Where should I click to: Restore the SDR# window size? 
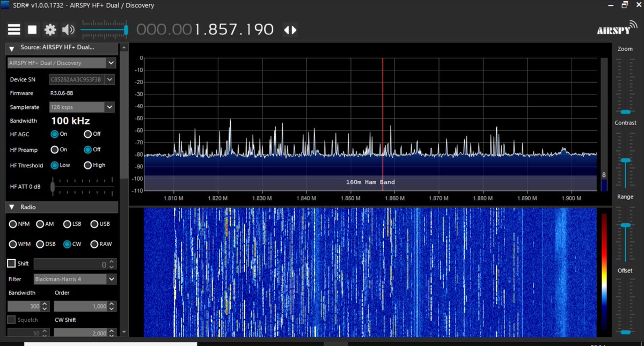click(x=625, y=5)
